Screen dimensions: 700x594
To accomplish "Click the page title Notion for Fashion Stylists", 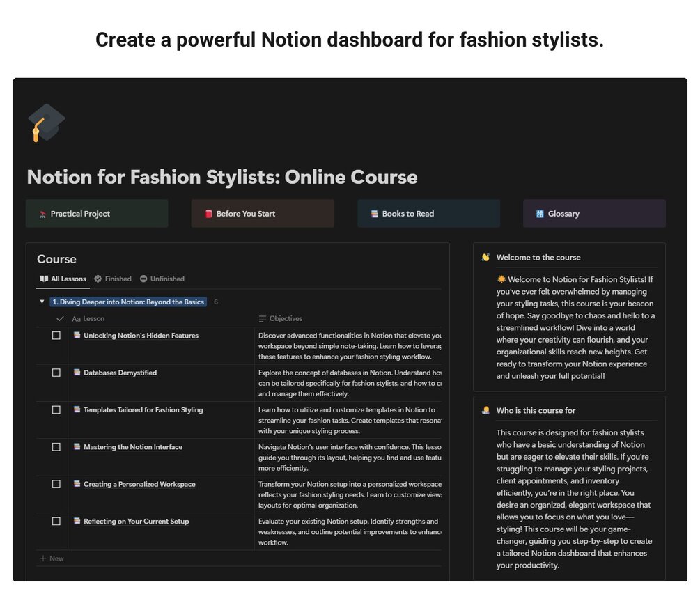I will pyautogui.click(x=222, y=177).
